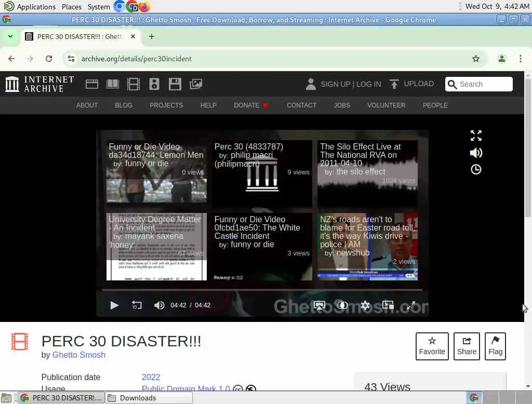The image size is (532, 404).
Task: Open the Places menu
Action: [x=72, y=7]
